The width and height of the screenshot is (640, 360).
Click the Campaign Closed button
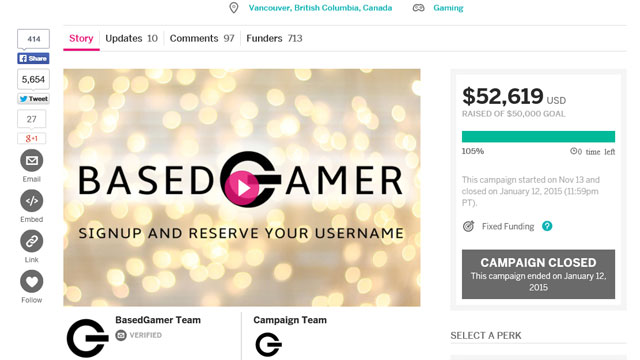pos(538,274)
